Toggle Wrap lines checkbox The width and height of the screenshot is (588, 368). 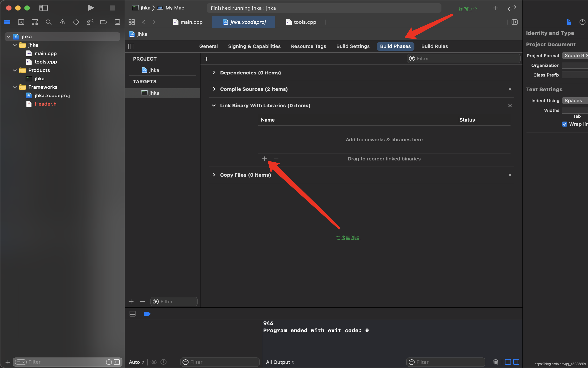[565, 124]
